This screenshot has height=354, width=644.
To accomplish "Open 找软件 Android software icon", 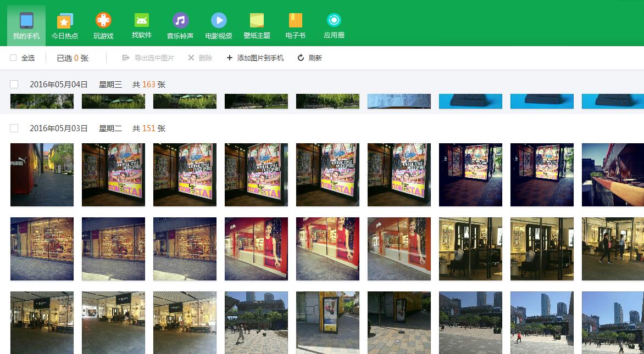I will click(142, 25).
